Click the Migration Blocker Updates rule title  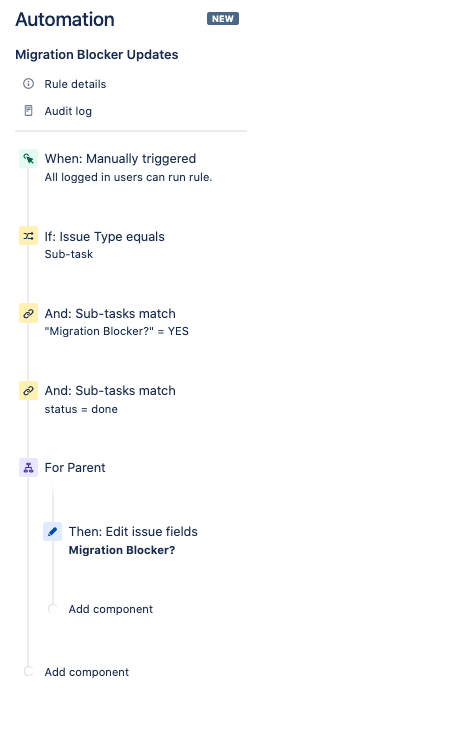click(97, 55)
